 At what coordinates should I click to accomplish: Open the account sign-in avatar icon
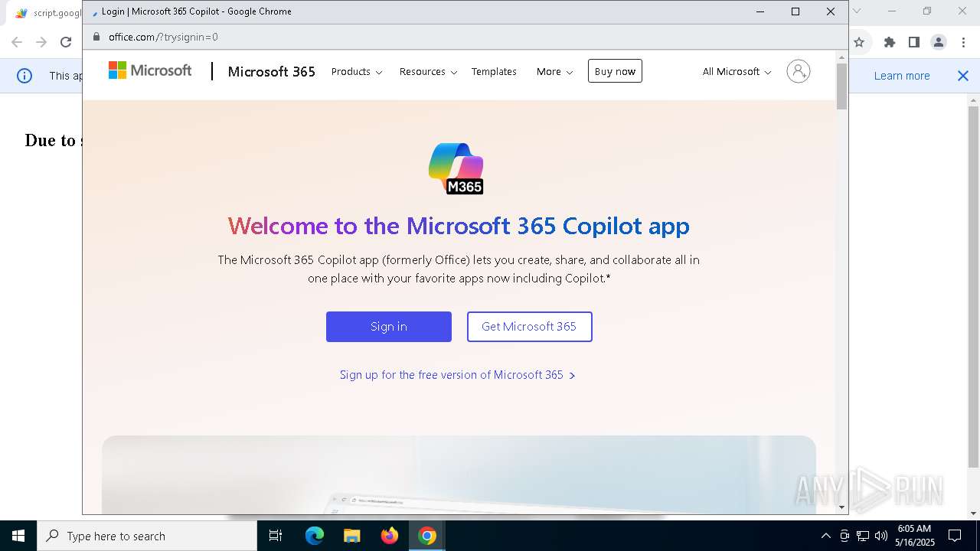coord(798,71)
